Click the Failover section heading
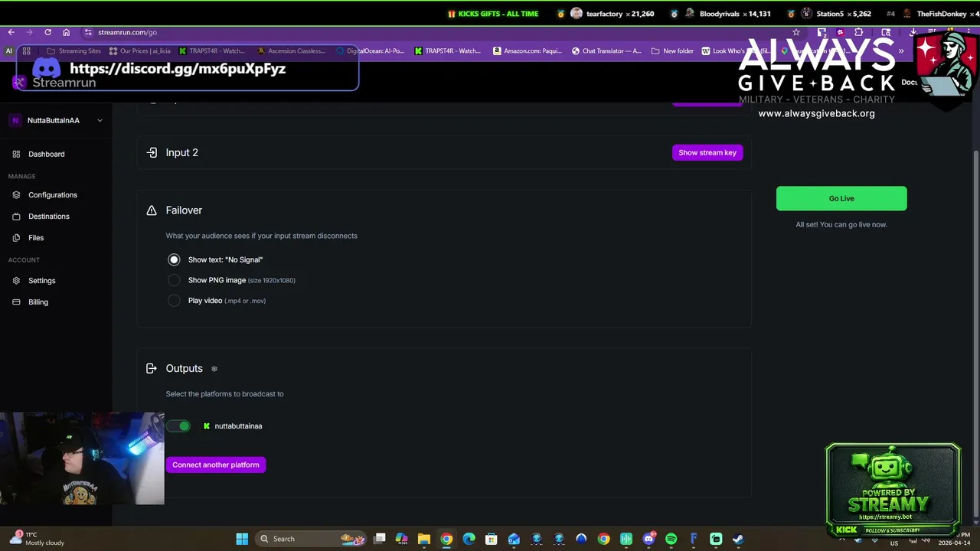This screenshot has height=551, width=980. pos(184,210)
